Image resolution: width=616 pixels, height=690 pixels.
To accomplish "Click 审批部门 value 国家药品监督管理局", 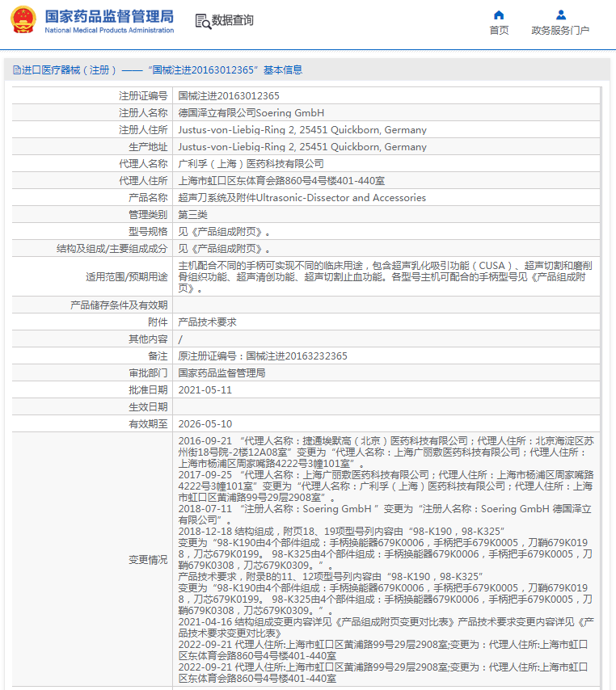I will pos(222,372).
